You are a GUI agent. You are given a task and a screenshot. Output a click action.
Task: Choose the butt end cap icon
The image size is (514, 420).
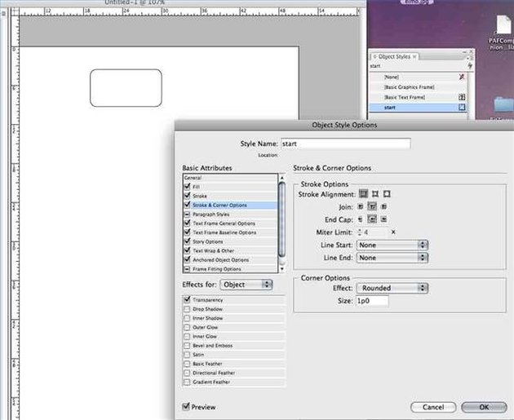tap(361, 219)
